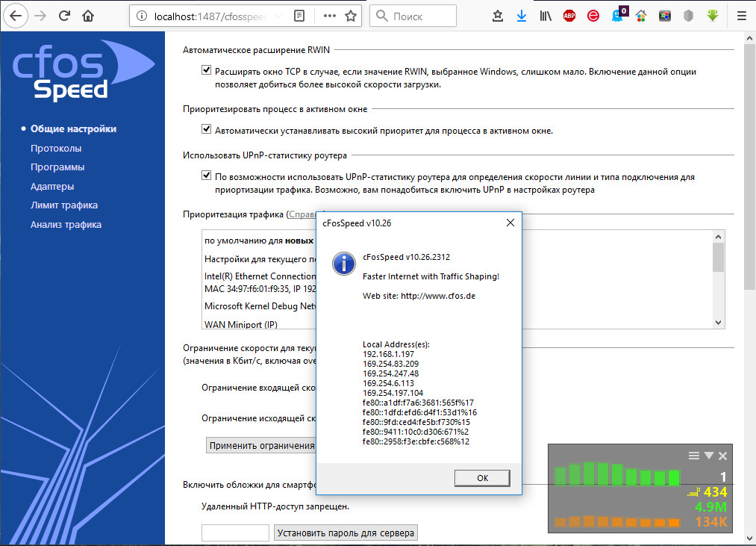Open page actions three-dot menu
Image resolution: width=756 pixels, height=546 pixels.
pos(330,16)
